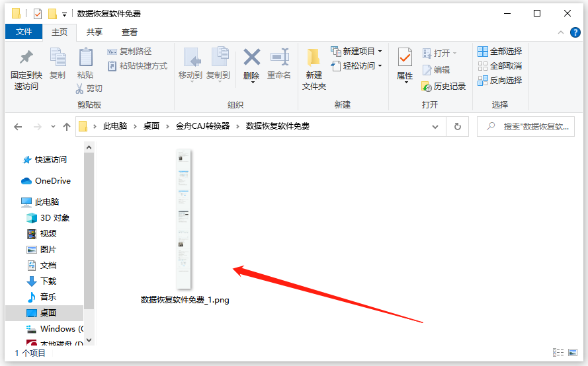588x366 pixels.
Task: Refresh the current folder view
Action: coord(457,126)
